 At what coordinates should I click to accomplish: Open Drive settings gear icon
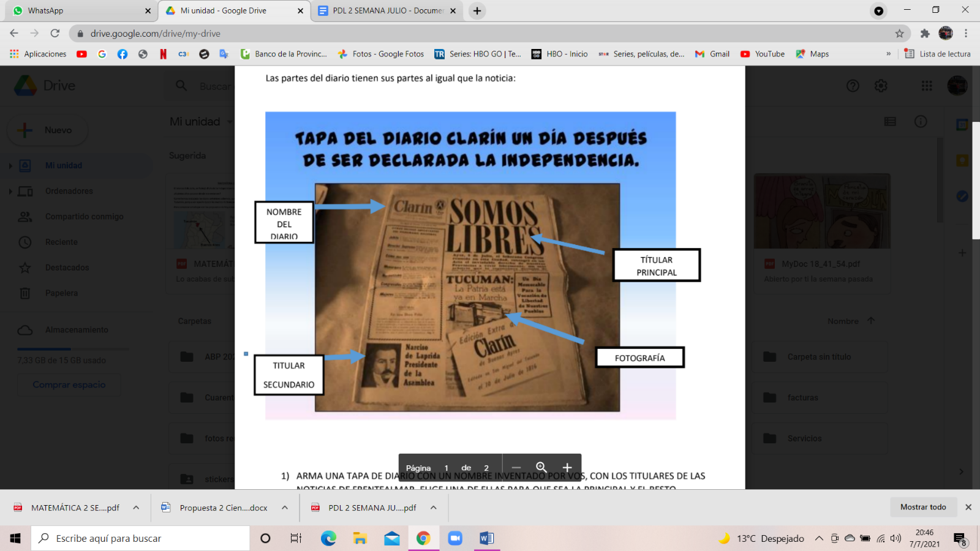tap(881, 86)
